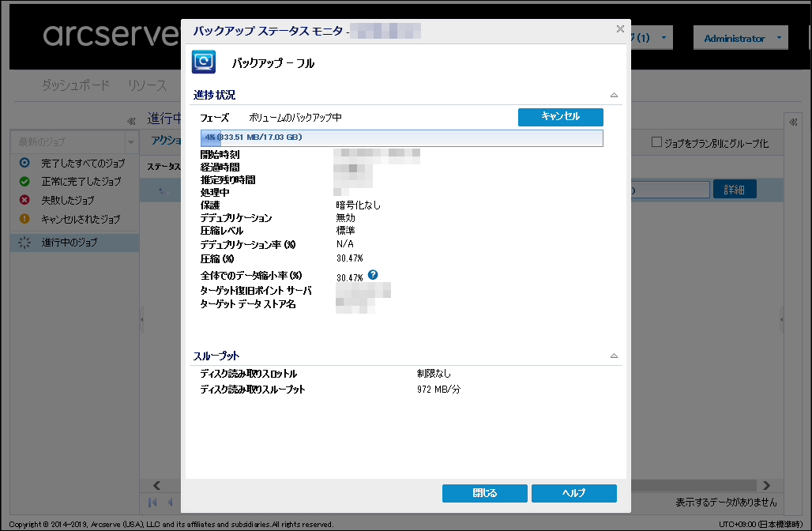
Task: Click the 制限なし throttle value
Action: pos(434,374)
